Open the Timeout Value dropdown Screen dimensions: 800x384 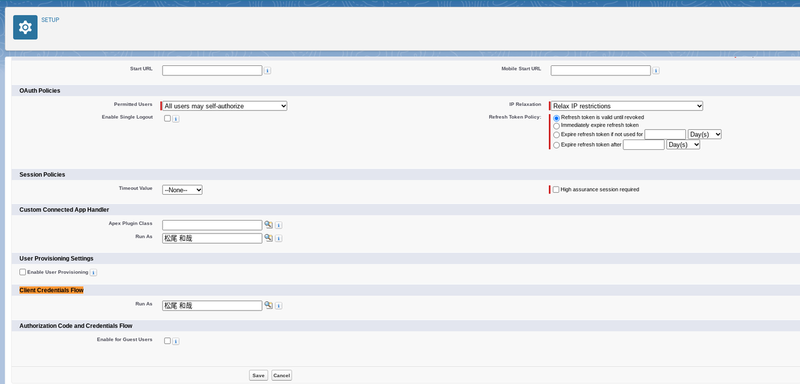point(182,190)
